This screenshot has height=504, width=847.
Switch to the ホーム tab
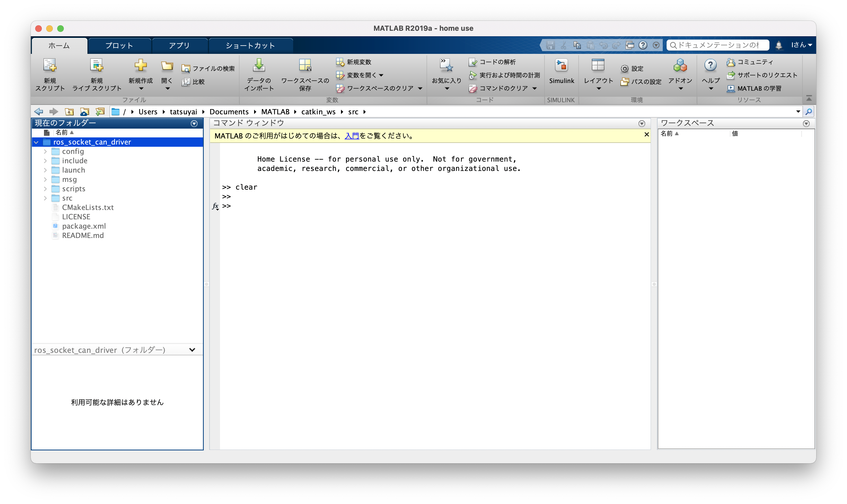click(59, 46)
